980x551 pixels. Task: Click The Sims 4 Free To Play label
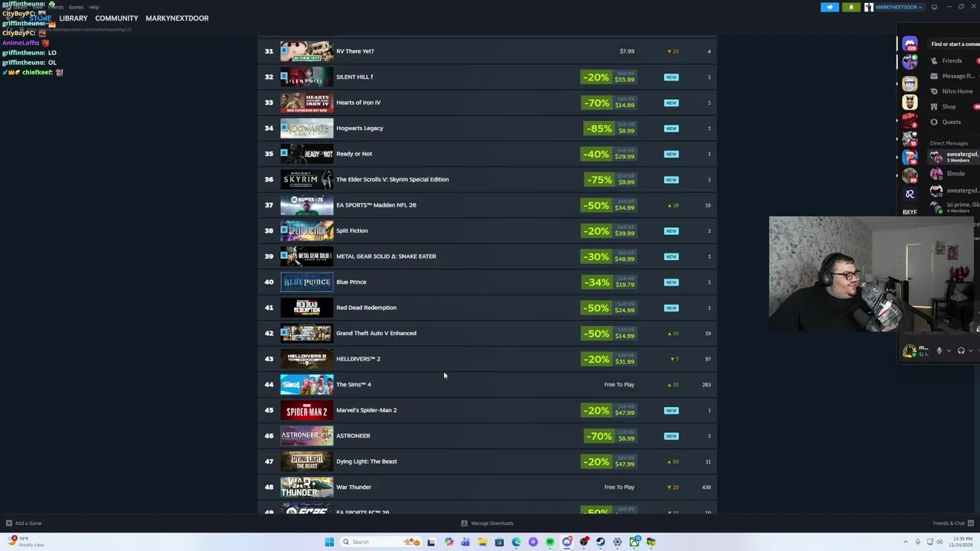pyautogui.click(x=619, y=384)
